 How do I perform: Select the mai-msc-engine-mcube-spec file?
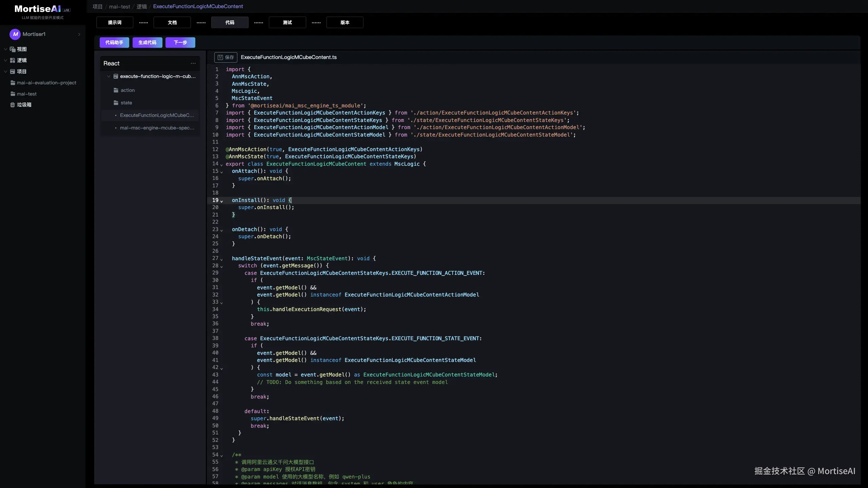pos(157,128)
